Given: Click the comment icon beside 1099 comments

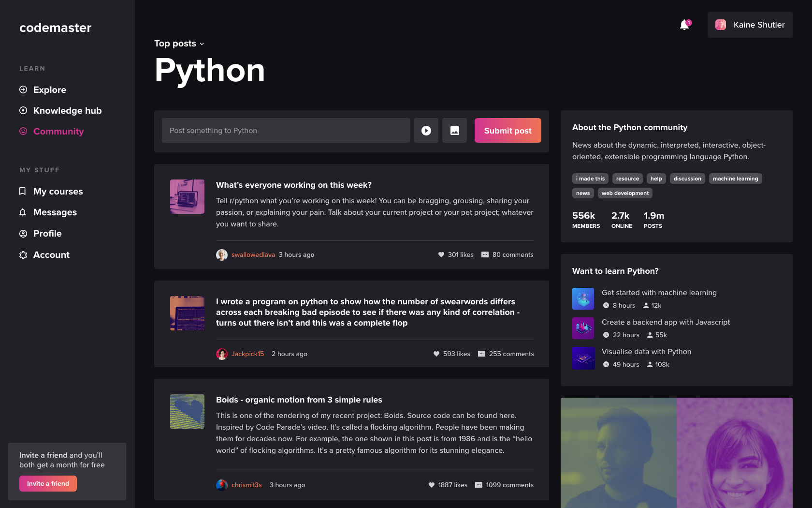Looking at the screenshot, I should [478, 485].
